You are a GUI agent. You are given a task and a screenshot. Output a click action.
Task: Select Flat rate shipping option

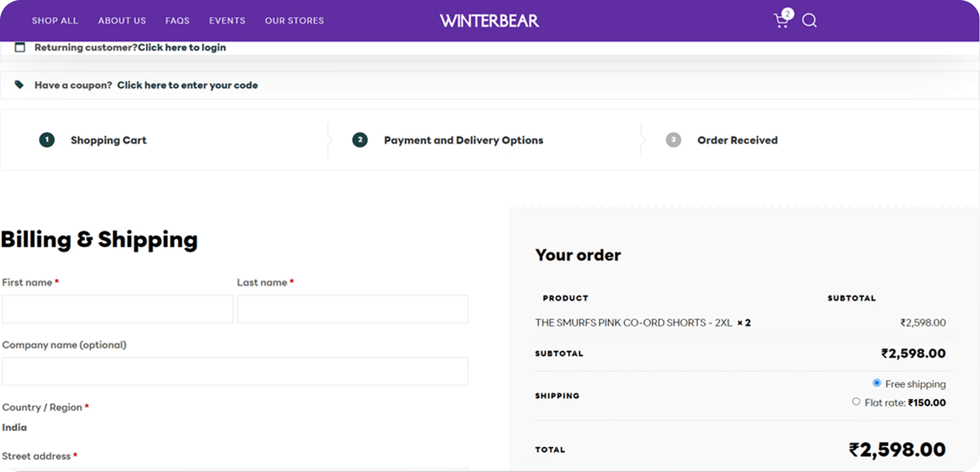tap(856, 402)
